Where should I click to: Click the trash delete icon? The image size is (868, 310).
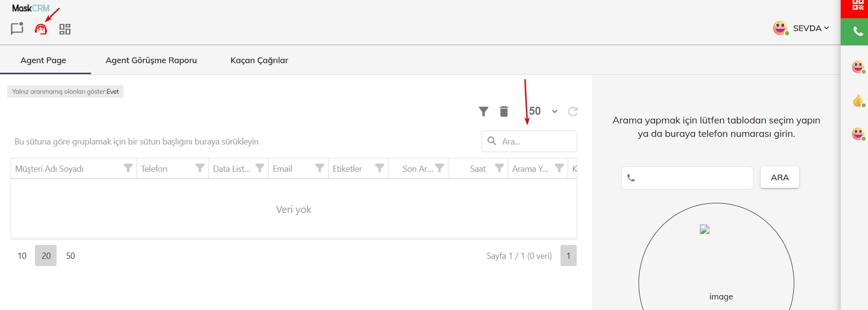point(503,111)
